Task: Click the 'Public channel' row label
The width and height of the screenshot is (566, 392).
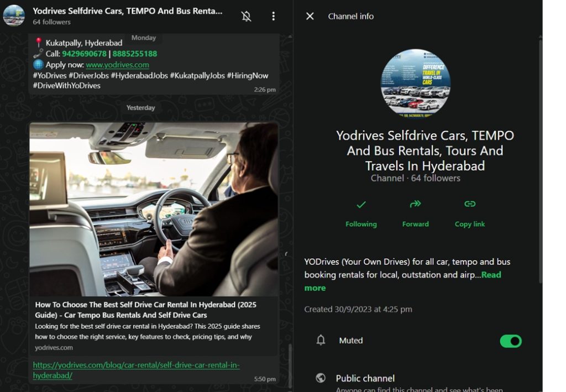Action: click(x=365, y=378)
